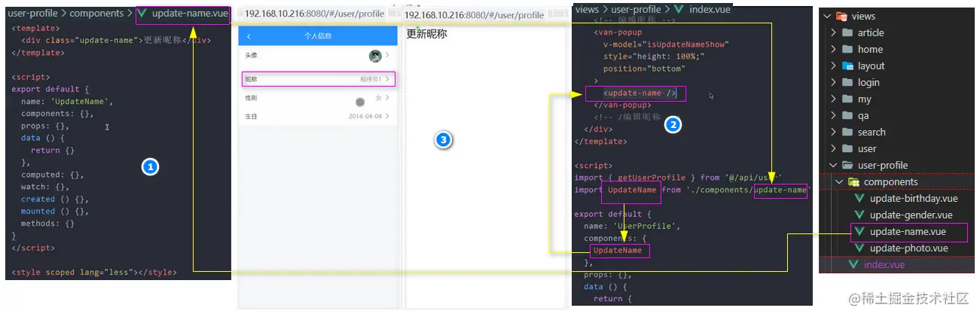The image size is (980, 317).
Task: Select the update-name.vue editor tab
Action: (182, 14)
